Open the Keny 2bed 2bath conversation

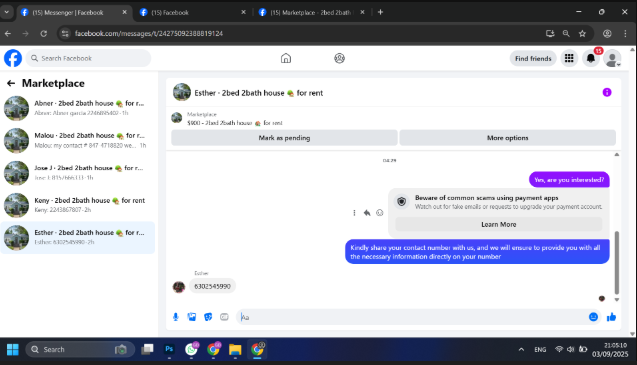pos(78,205)
